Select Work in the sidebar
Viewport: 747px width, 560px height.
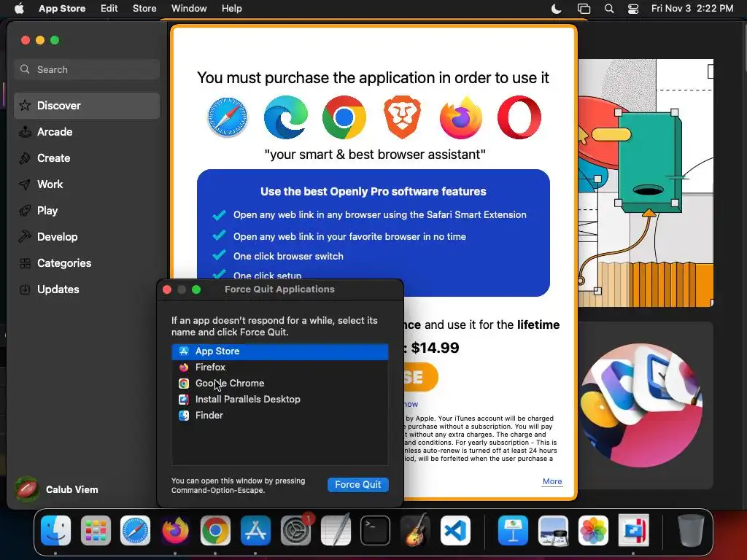pos(87,184)
